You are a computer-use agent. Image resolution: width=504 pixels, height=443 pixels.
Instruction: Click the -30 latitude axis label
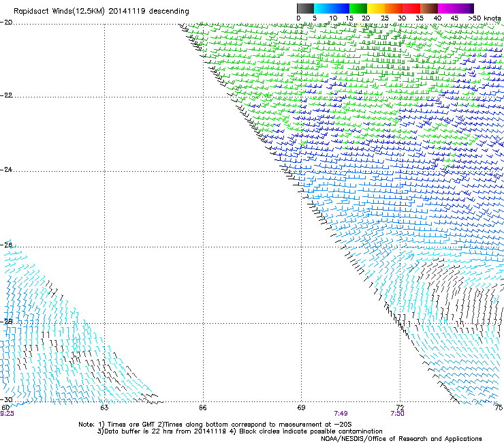coord(6,399)
